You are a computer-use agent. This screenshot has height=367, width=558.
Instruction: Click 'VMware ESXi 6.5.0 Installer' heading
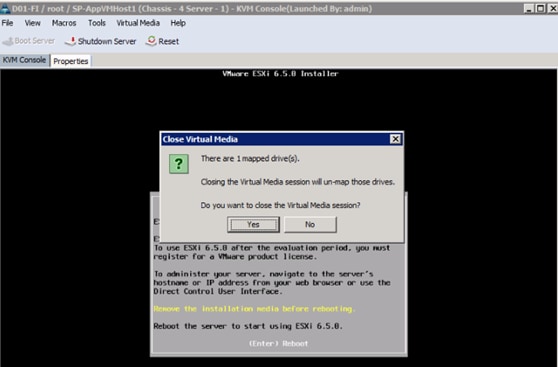[280, 74]
